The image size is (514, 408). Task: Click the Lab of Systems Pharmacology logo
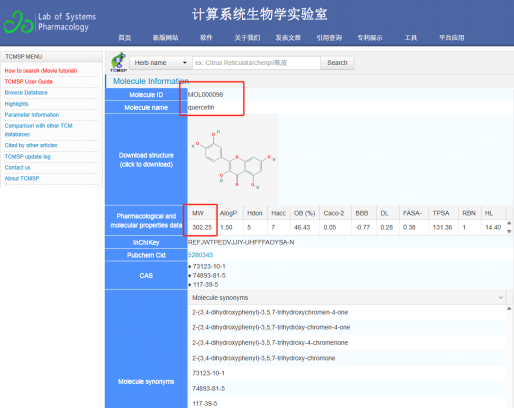50,22
